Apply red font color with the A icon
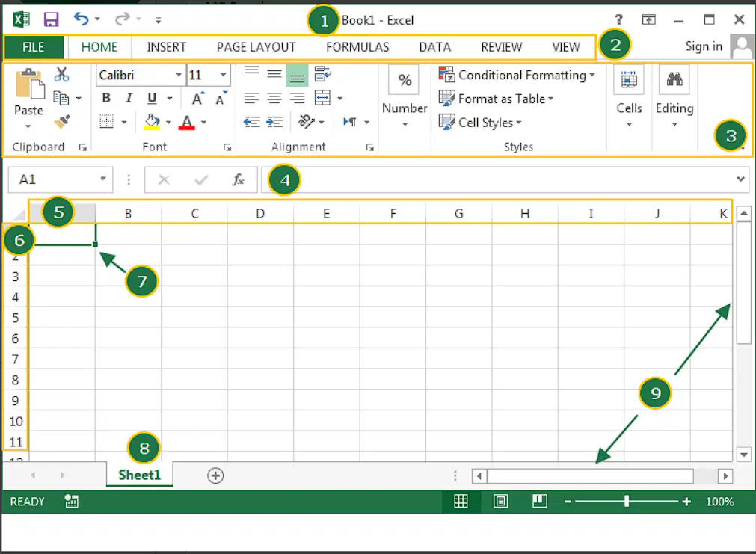The image size is (756, 554). click(187, 122)
